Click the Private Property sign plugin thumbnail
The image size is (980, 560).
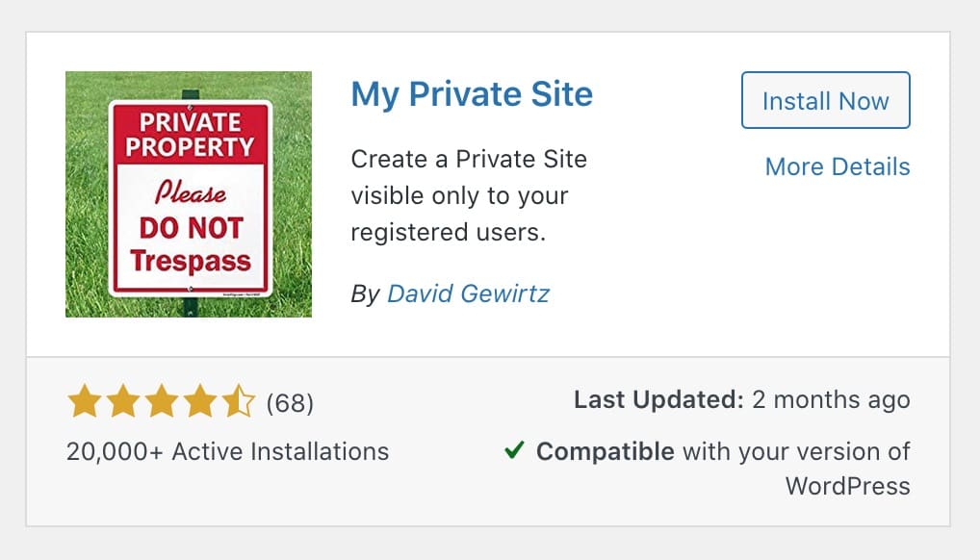[189, 194]
